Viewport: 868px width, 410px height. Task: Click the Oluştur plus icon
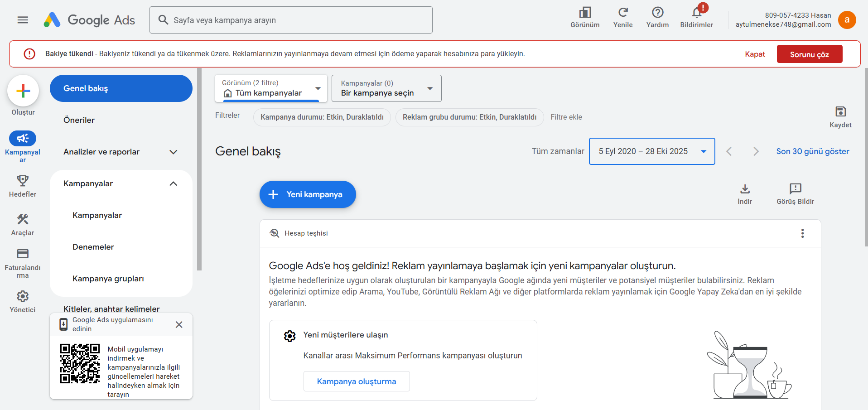point(23,91)
